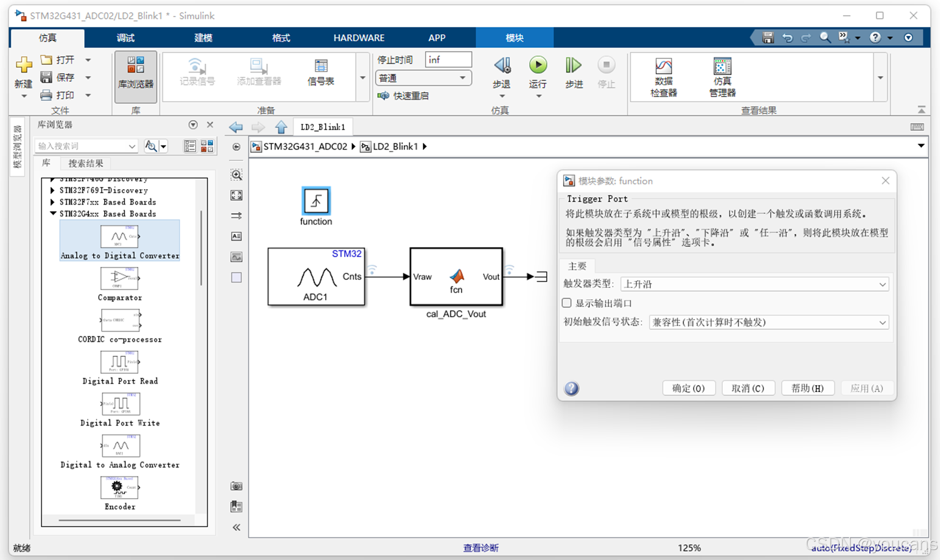The height and width of the screenshot is (560, 940).
Task: Switch to the 格式 (Format) ribbon tab
Action: 281,38
